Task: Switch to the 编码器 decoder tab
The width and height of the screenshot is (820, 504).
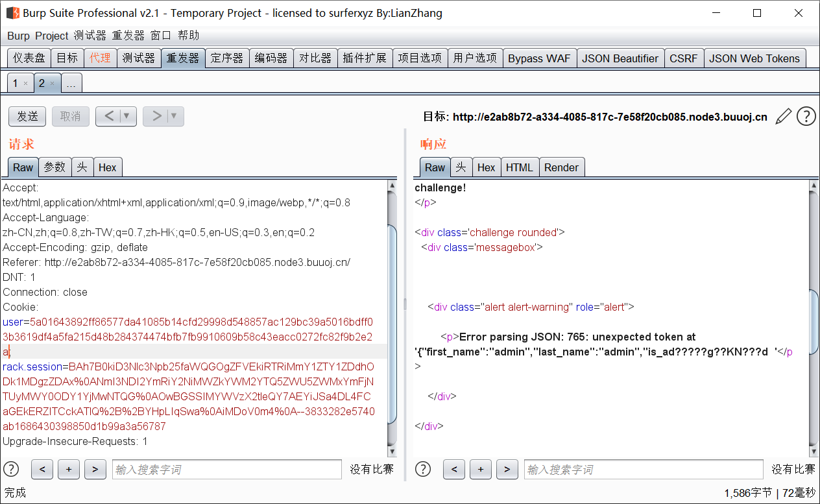Action: pyautogui.click(x=271, y=58)
